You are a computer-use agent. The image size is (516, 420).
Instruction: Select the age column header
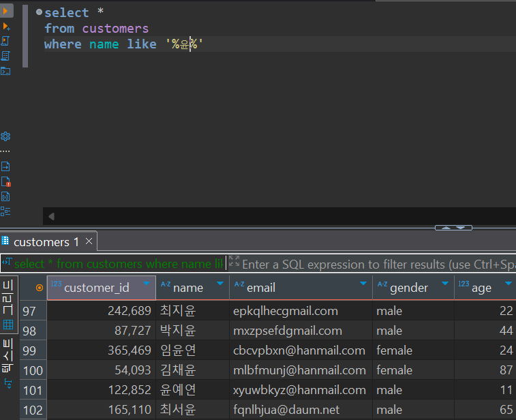click(x=485, y=288)
